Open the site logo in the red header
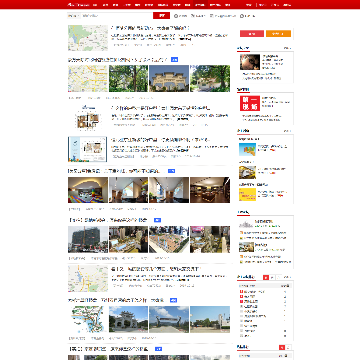360x360 pixels. tap(79, 5)
